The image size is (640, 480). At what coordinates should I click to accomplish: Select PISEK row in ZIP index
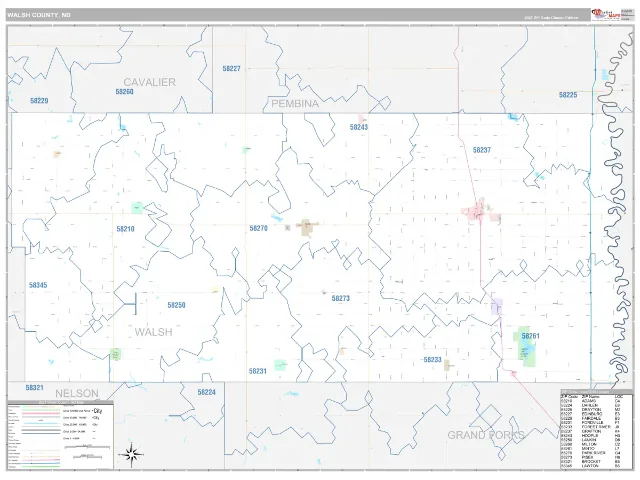click(x=592, y=457)
